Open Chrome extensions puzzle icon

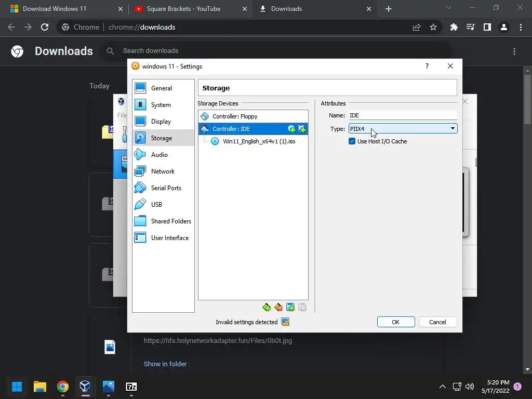(x=454, y=27)
